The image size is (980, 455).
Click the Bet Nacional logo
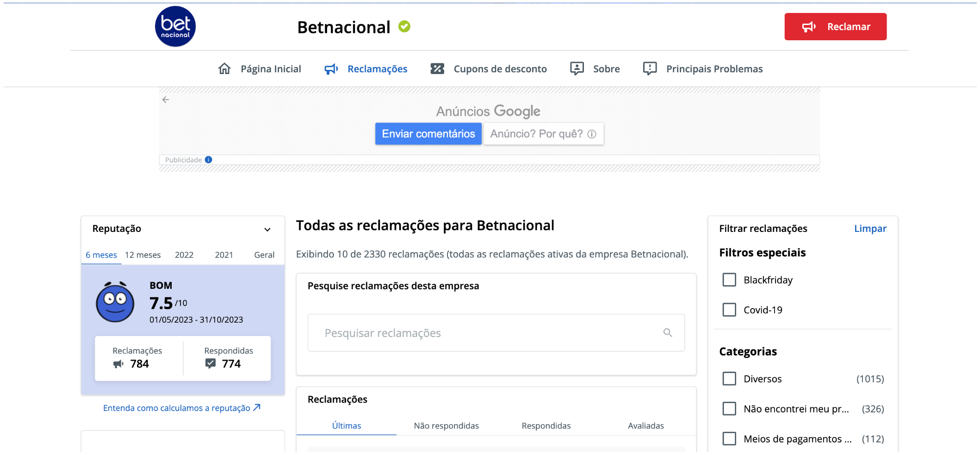pyautogui.click(x=175, y=26)
